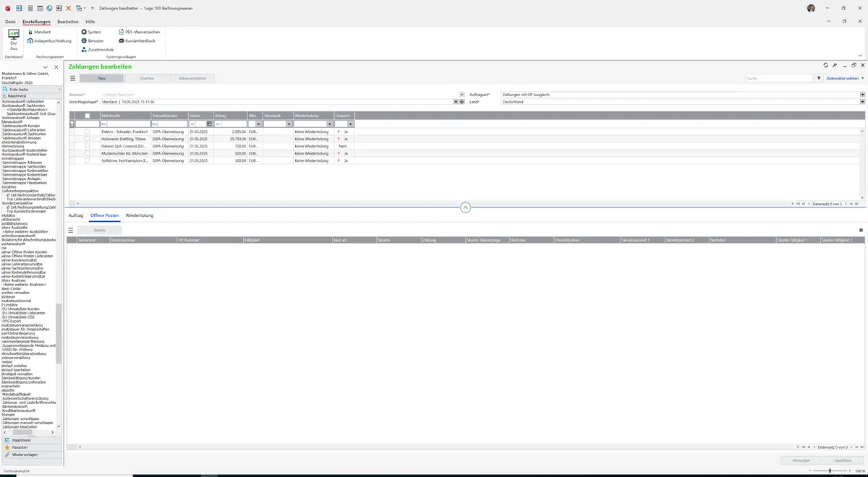The image size is (868, 477).
Task: Click the Freie Suche magnifier icon
Action: click(x=6, y=89)
